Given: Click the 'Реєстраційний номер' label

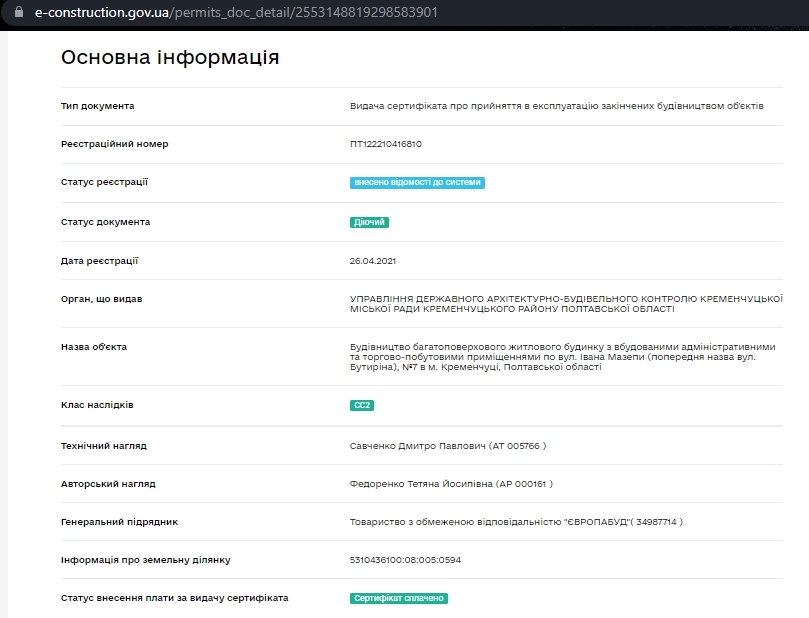Looking at the screenshot, I should tap(115, 144).
